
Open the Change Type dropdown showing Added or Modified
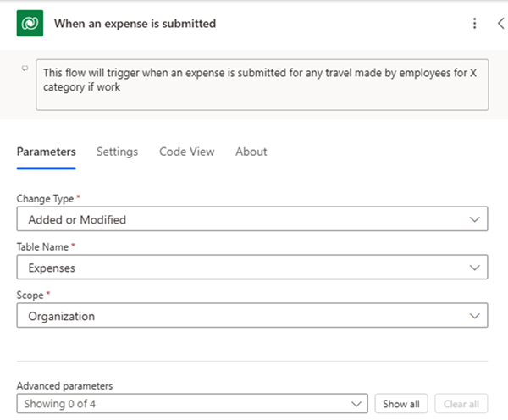tap(252, 219)
